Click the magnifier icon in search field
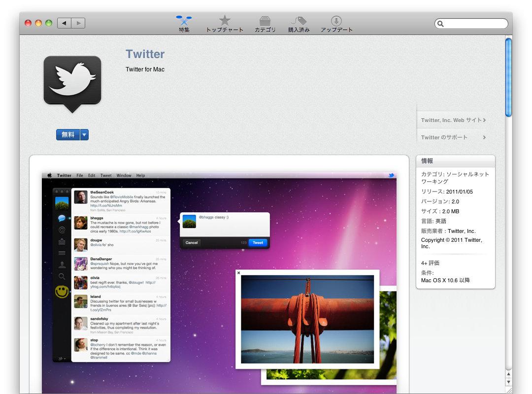The width and height of the screenshot is (532, 394). pyautogui.click(x=440, y=24)
